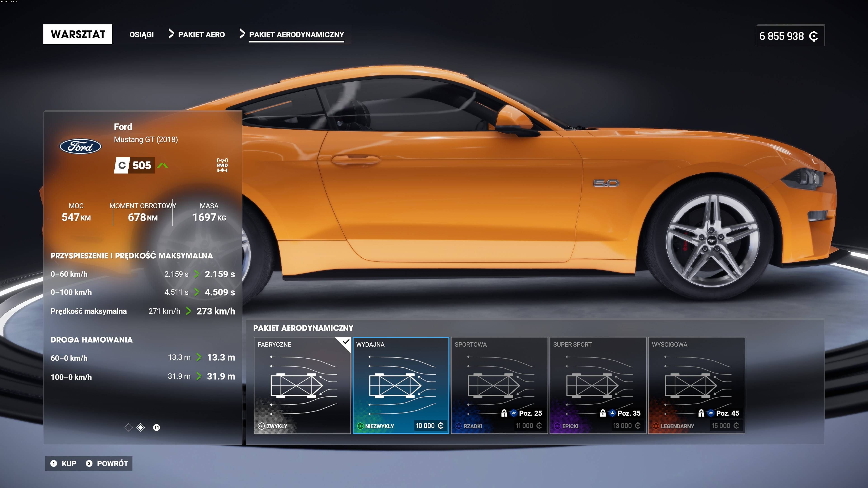The image size is (868, 488).
Task: Click the credits currency icon near balance
Action: pos(814,36)
